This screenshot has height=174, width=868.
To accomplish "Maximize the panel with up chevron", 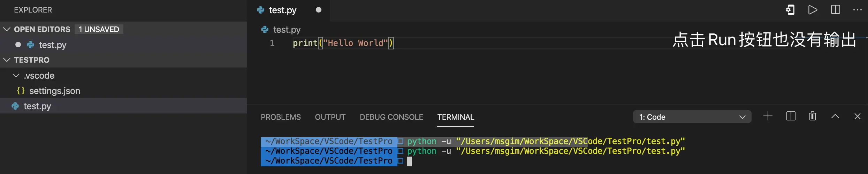I will click(x=835, y=116).
